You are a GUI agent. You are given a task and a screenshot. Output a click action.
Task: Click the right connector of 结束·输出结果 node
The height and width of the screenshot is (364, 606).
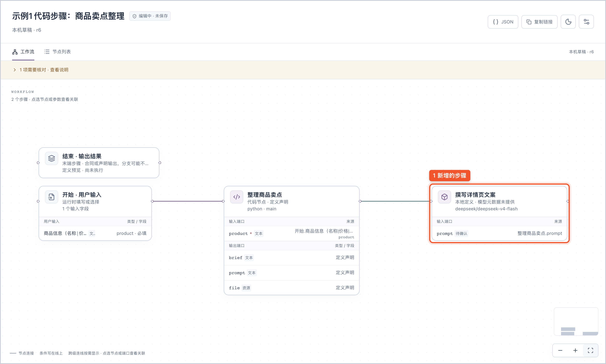coord(160,163)
